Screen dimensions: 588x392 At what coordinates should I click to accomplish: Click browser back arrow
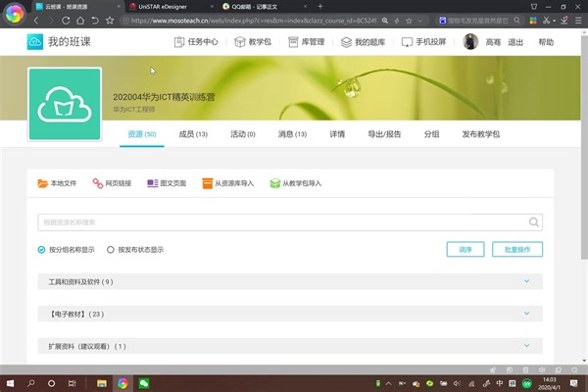pyautogui.click(x=36, y=21)
